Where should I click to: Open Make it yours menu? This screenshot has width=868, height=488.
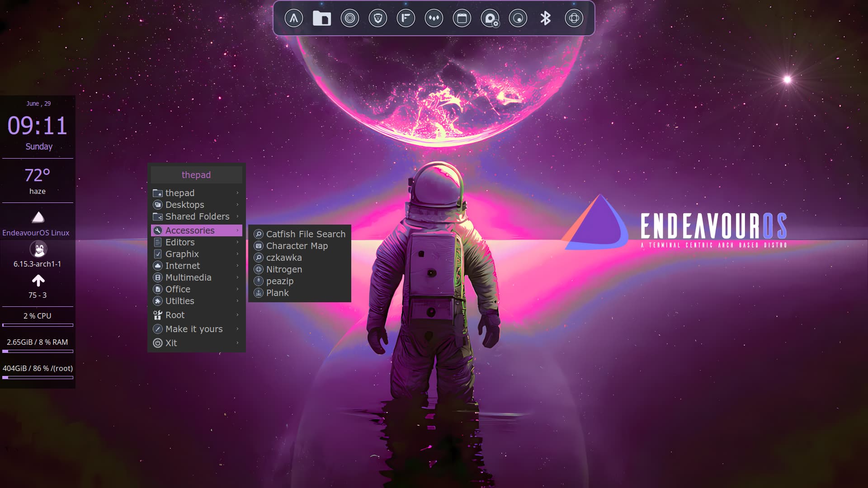coord(194,329)
